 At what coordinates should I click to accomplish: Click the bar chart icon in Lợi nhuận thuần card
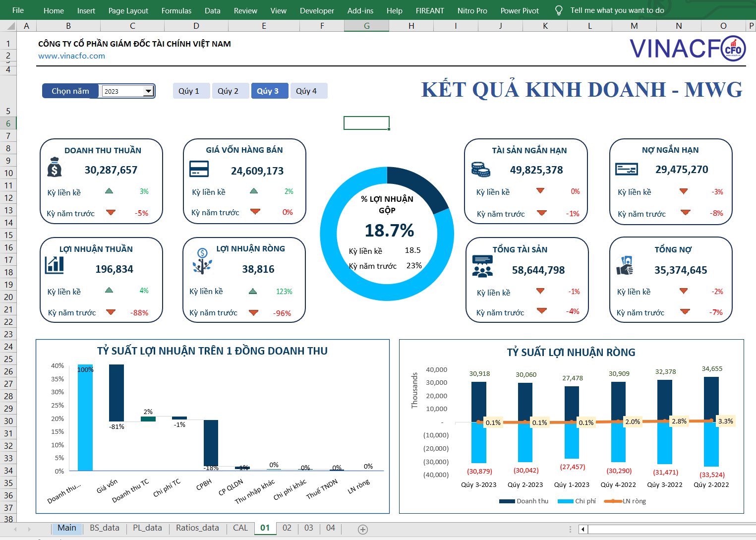[54, 265]
